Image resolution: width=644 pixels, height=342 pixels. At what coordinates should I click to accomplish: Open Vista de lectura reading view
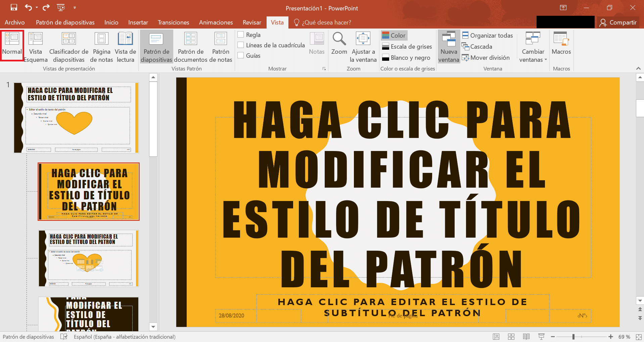[125, 47]
